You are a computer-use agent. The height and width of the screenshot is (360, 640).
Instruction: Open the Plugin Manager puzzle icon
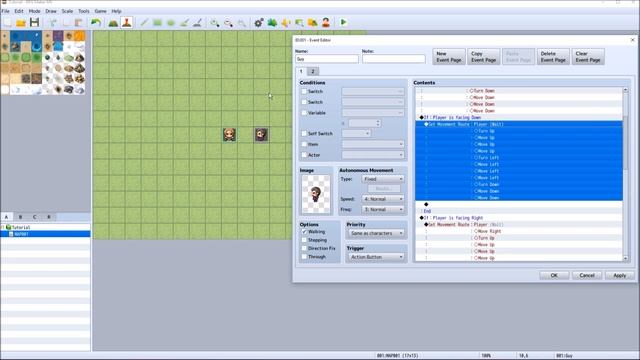pyautogui.click(x=272, y=22)
